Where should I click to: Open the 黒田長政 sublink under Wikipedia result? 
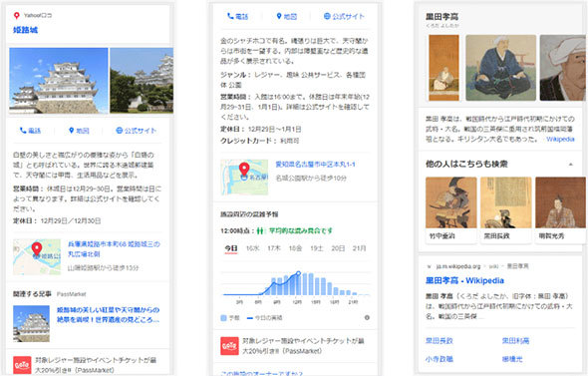tap(440, 341)
